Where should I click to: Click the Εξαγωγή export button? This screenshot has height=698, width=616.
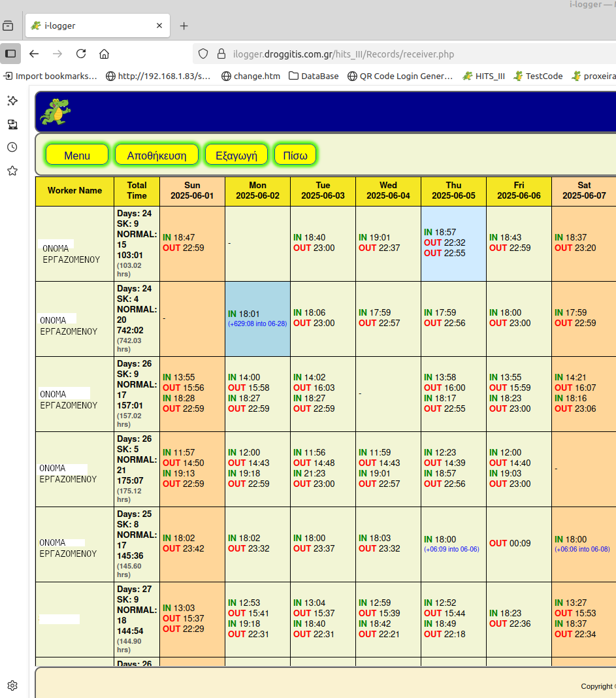point(236,155)
